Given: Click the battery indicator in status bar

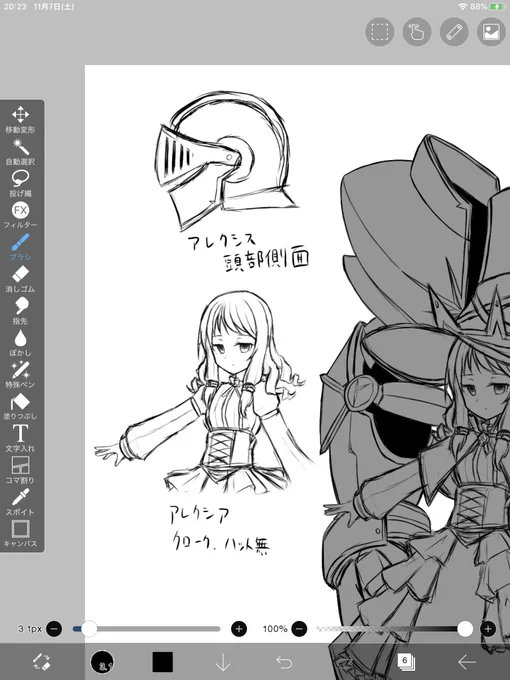Looking at the screenshot, I should [x=497, y=7].
